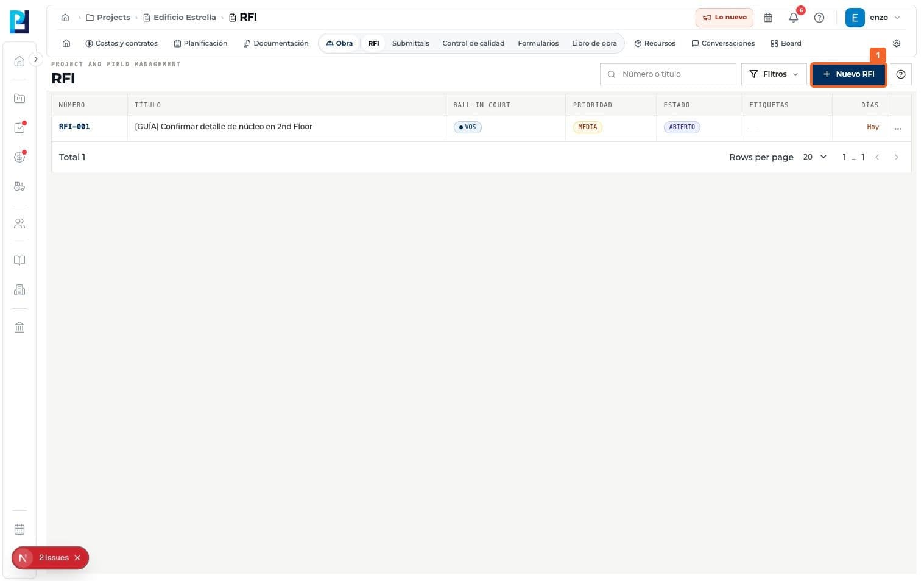Expand the left sidebar with arrow toggle

coord(36,59)
